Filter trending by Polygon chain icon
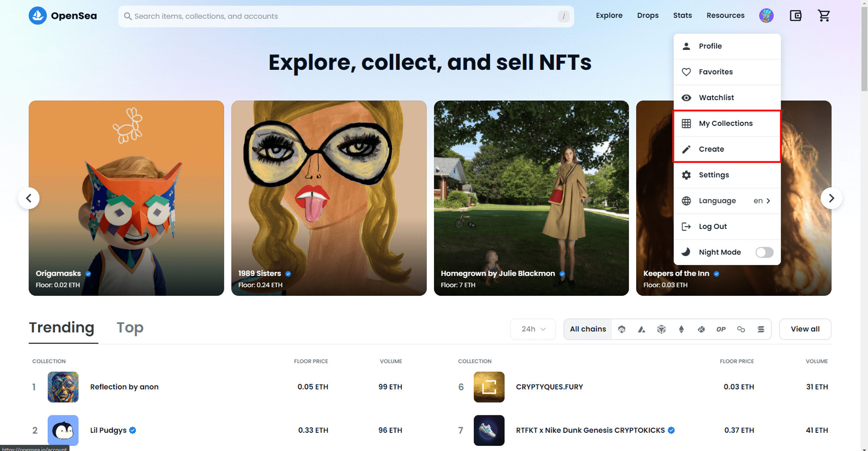The width and height of the screenshot is (868, 451). 741,329
